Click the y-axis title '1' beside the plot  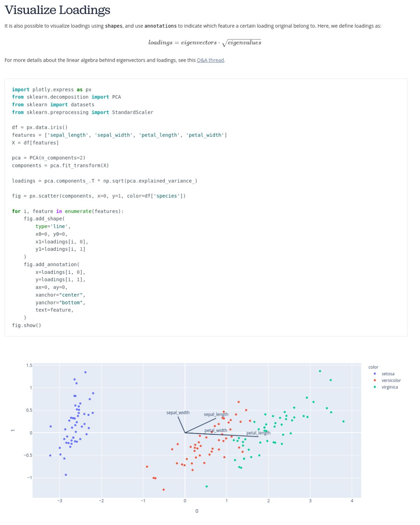coord(13,430)
